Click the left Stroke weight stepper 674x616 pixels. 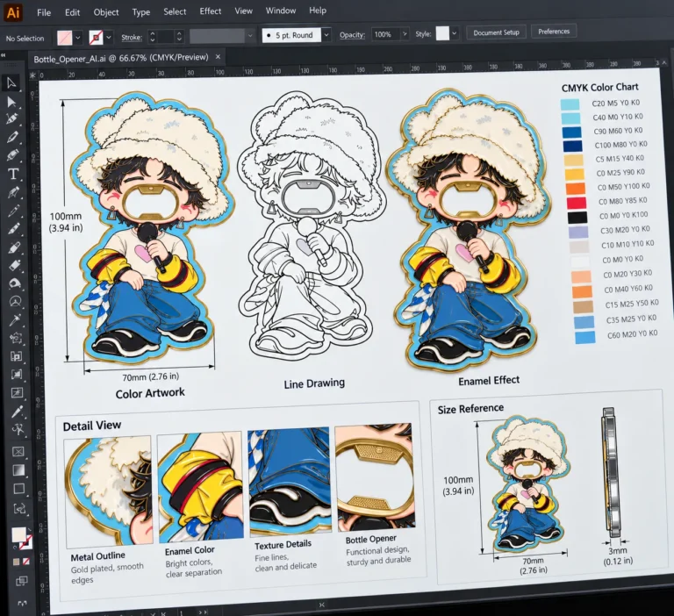(x=152, y=37)
